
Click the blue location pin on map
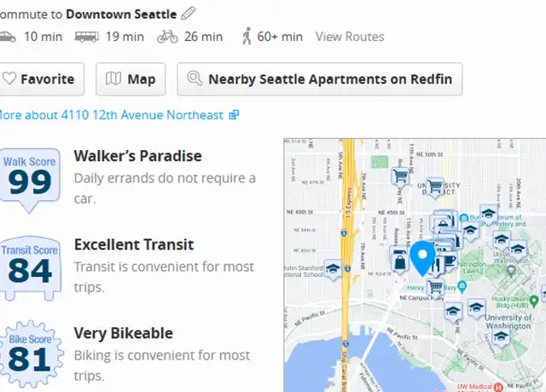[422, 258]
